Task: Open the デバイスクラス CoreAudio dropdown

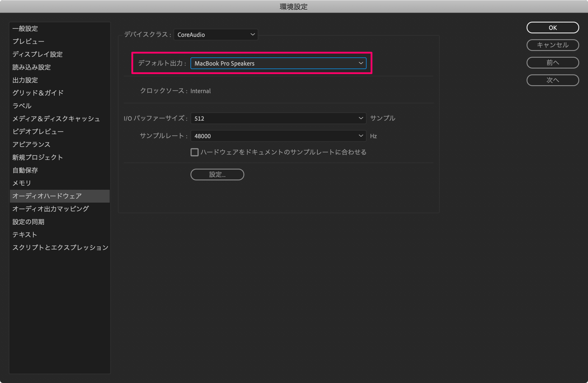Action: pyautogui.click(x=216, y=35)
